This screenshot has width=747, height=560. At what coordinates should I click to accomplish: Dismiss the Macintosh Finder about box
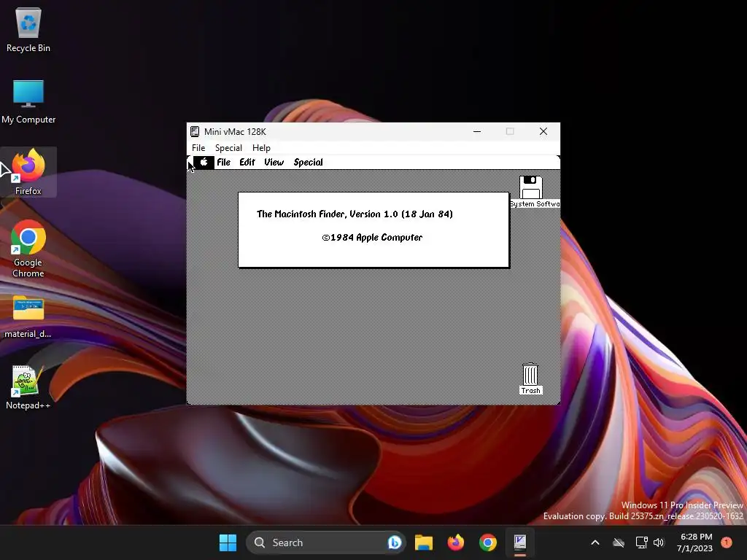click(x=373, y=230)
